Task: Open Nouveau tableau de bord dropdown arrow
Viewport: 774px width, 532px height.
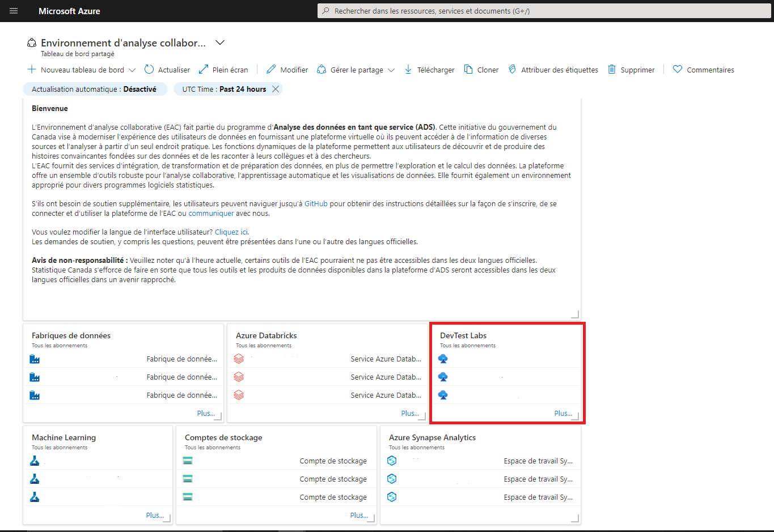Action: 132,70
